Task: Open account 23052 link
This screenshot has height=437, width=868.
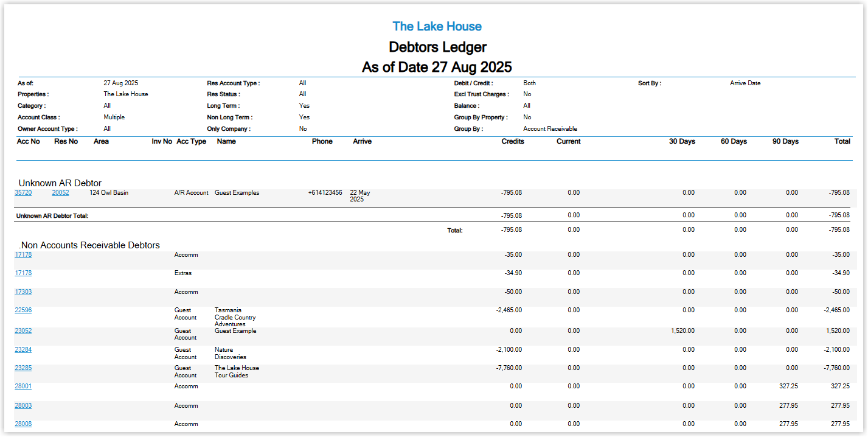Action: tap(23, 331)
